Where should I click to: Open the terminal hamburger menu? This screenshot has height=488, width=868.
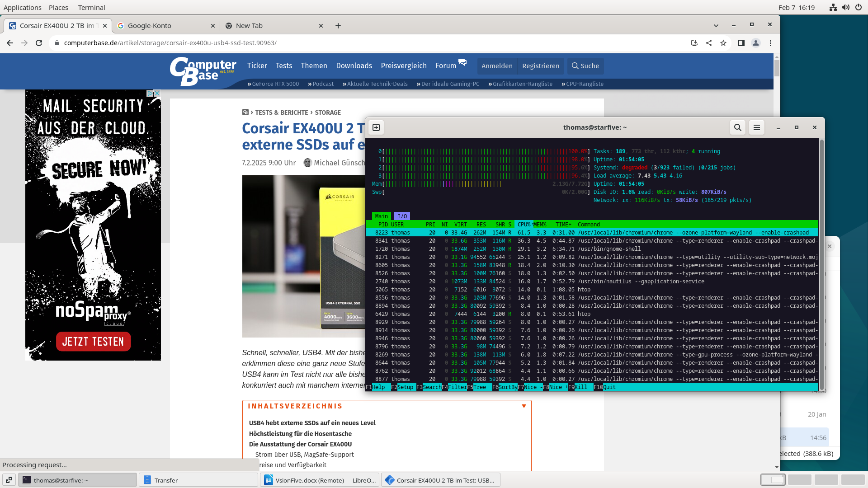[756, 127]
